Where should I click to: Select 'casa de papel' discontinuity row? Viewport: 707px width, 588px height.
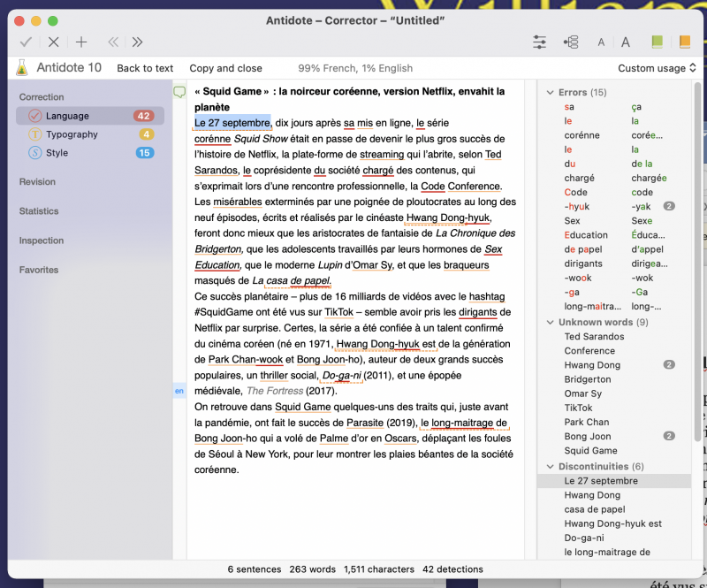tap(614, 509)
